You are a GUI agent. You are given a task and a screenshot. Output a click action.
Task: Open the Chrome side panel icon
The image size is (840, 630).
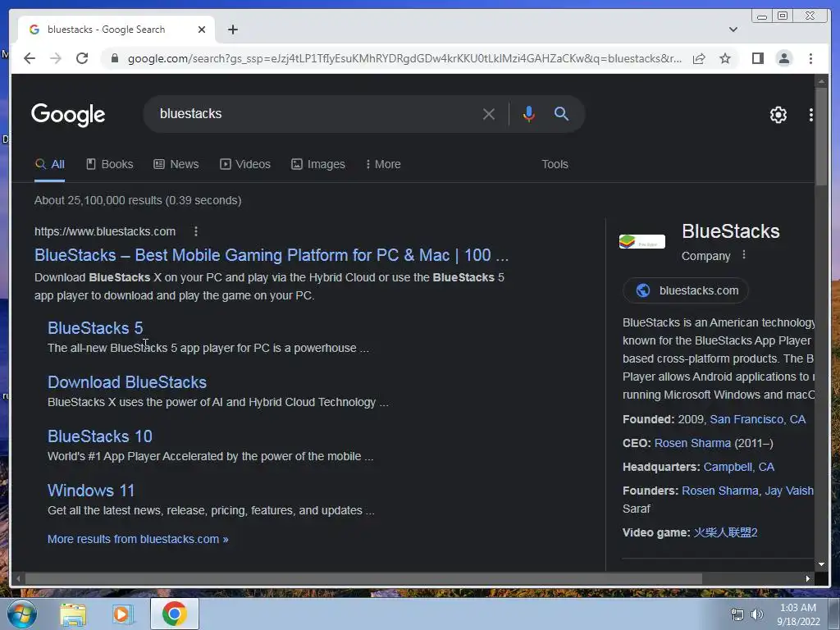(x=757, y=58)
